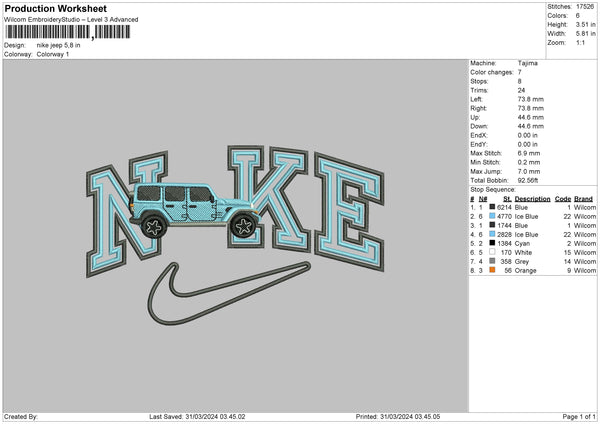600x424 pixels.
Task: Click the Wilcom EmbroideryStudio Level 3 Advanced text
Action: (71, 20)
